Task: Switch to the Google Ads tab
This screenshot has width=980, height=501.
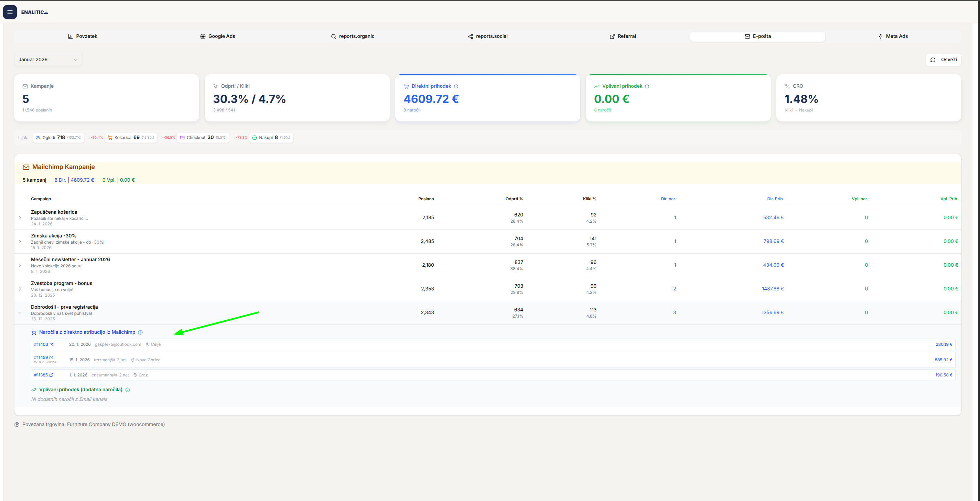Action: 218,36
